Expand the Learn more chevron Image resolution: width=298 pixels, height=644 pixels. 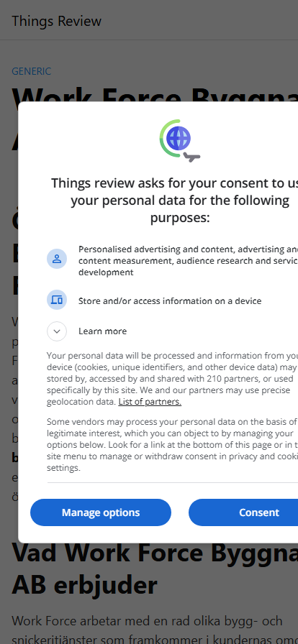57,331
